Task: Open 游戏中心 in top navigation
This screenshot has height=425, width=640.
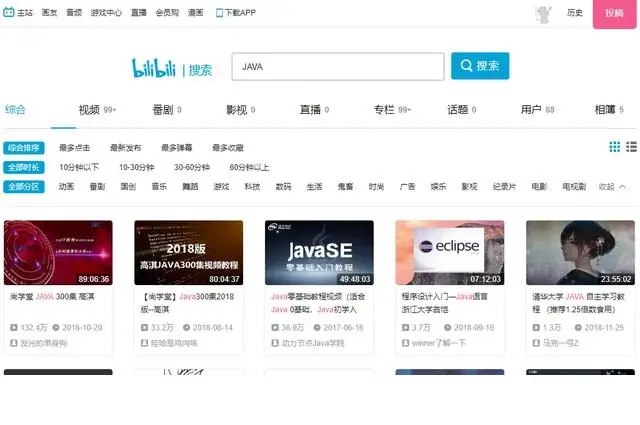Action: (x=106, y=13)
